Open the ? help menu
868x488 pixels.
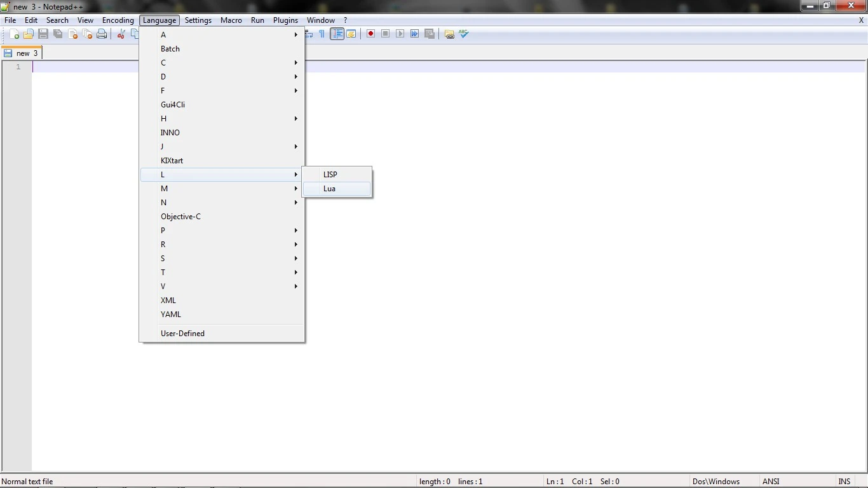tap(346, 20)
